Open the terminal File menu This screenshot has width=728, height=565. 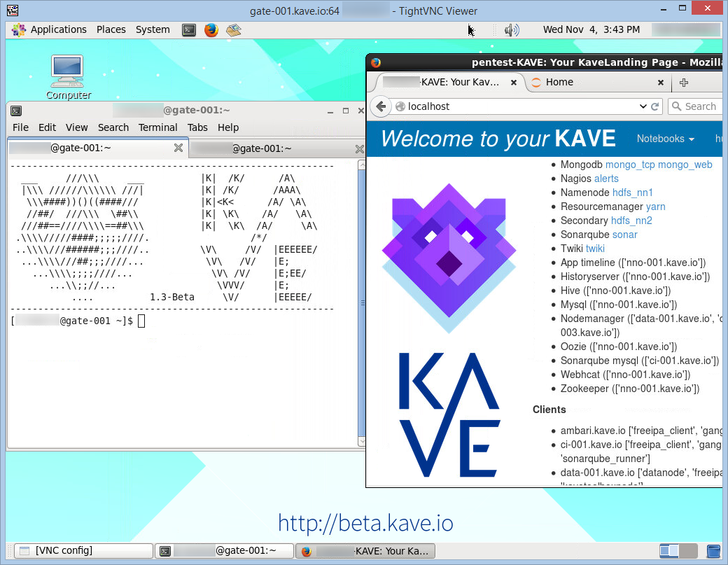(x=20, y=127)
